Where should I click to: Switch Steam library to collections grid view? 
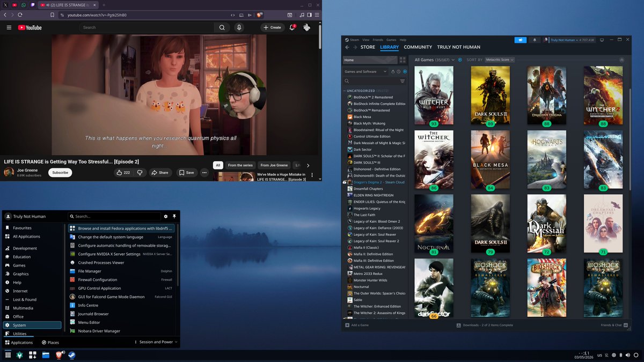point(403,60)
